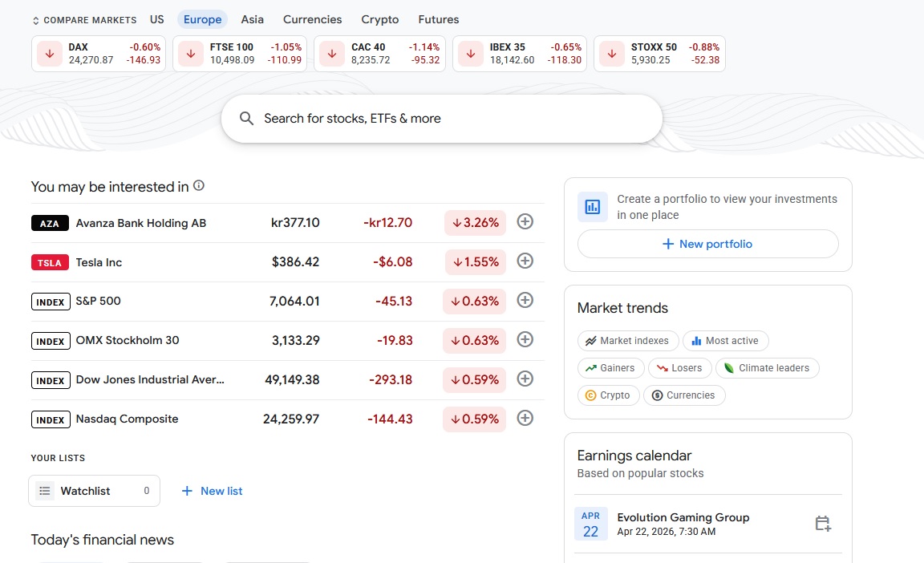The height and width of the screenshot is (563, 924).
Task: Click the New list link
Action: [x=213, y=491]
